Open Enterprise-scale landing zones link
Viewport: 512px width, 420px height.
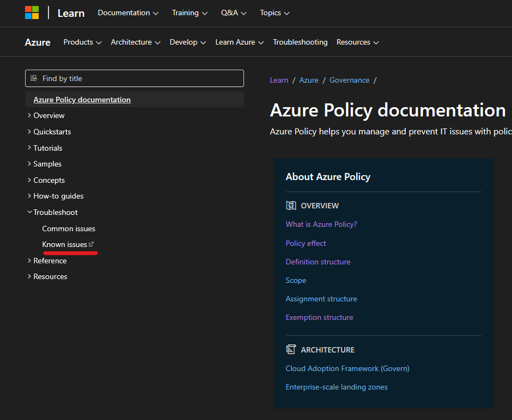coord(337,387)
